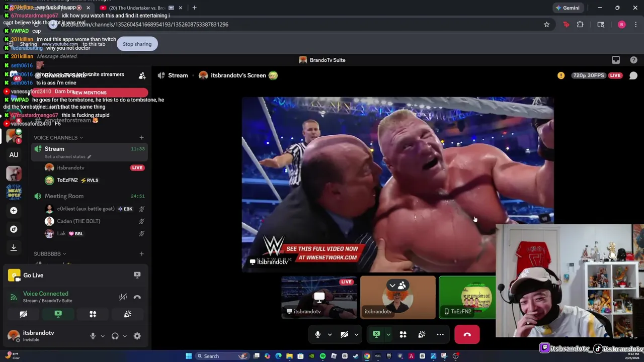Open Discover servers compass icon
Image resolution: width=644 pixels, height=362 pixels.
click(x=14, y=229)
